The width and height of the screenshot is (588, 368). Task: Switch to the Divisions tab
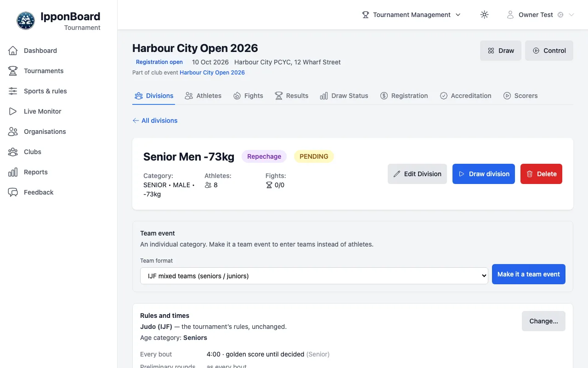pos(154,96)
